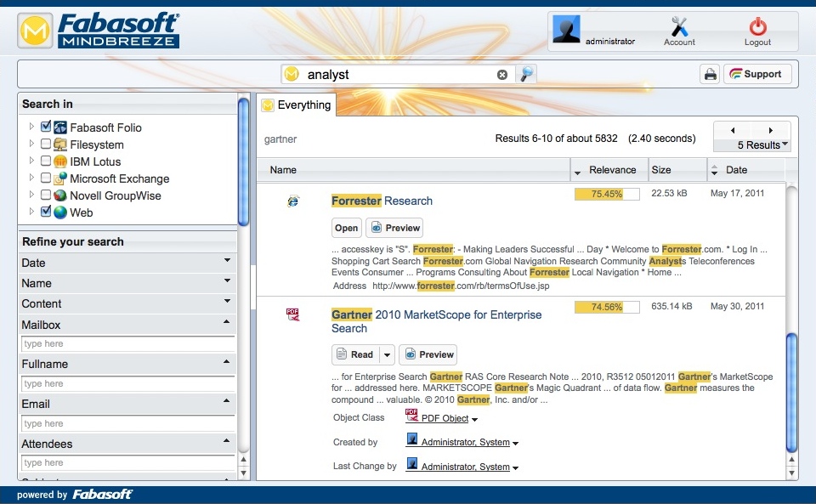Screen dimensions: 816x504
Task: Open the Forrester Research result
Action: point(346,228)
